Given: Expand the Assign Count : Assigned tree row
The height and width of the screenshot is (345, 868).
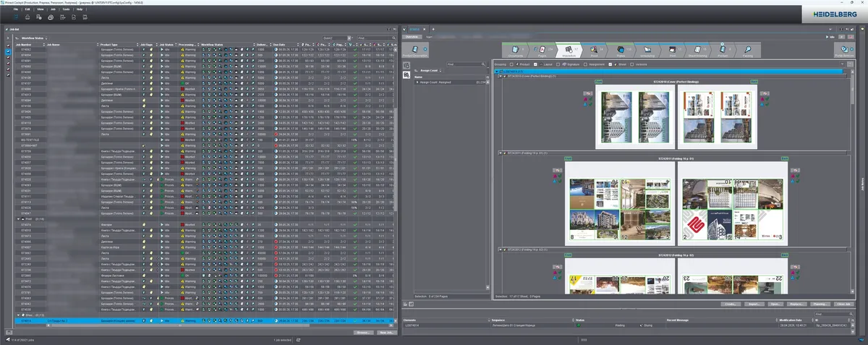Looking at the screenshot, I should click(417, 82).
